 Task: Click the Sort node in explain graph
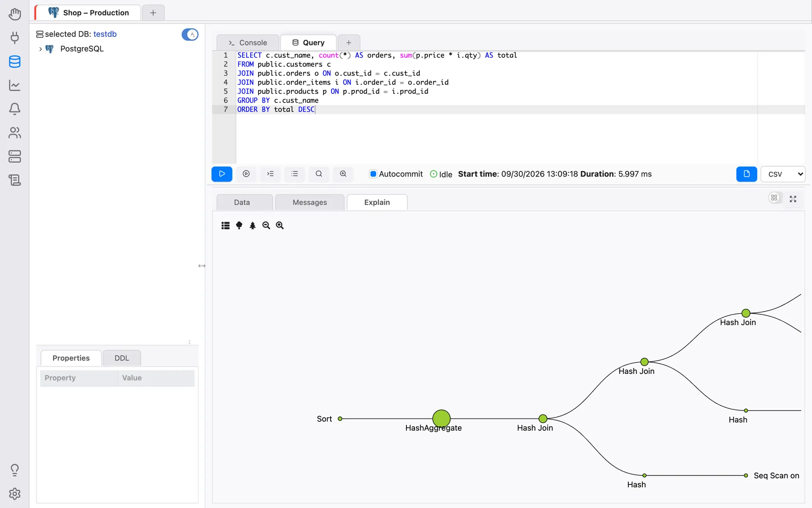pyautogui.click(x=340, y=419)
